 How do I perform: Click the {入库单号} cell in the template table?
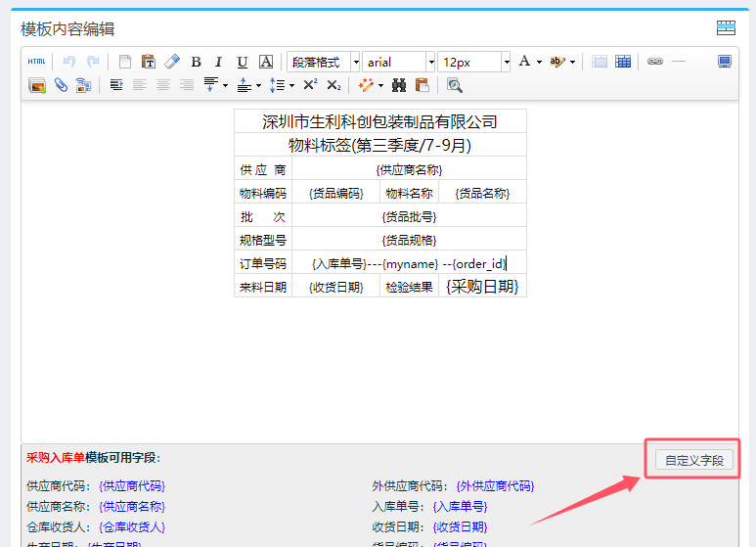click(338, 263)
